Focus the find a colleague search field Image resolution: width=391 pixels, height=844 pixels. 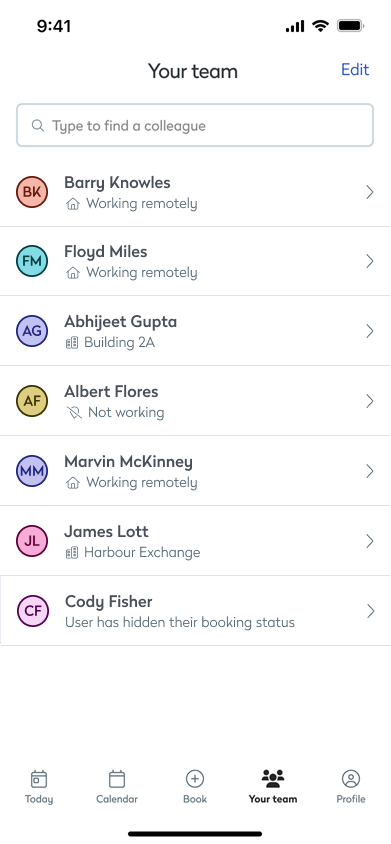click(x=195, y=125)
